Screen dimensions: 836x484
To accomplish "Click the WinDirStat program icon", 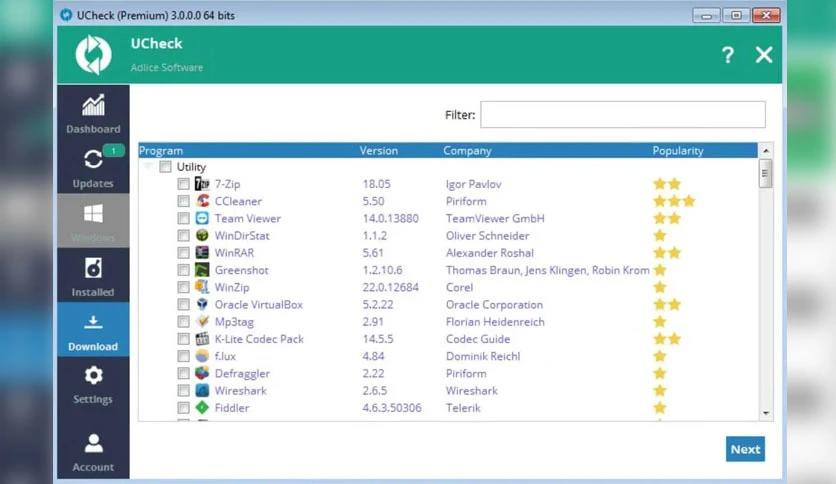I will tap(202, 235).
